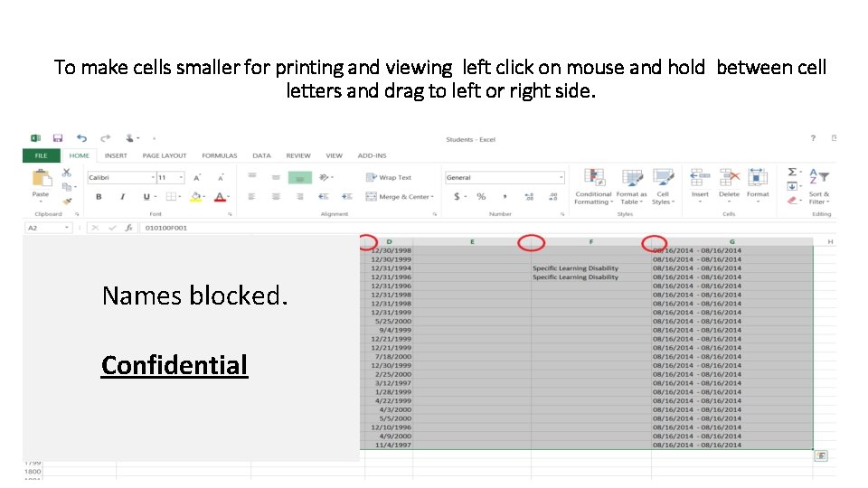Click the Insert Function fx icon

[129, 228]
